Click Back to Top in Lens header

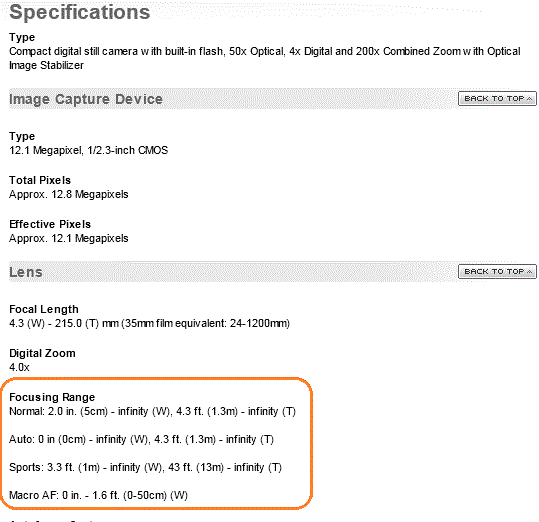[497, 271]
